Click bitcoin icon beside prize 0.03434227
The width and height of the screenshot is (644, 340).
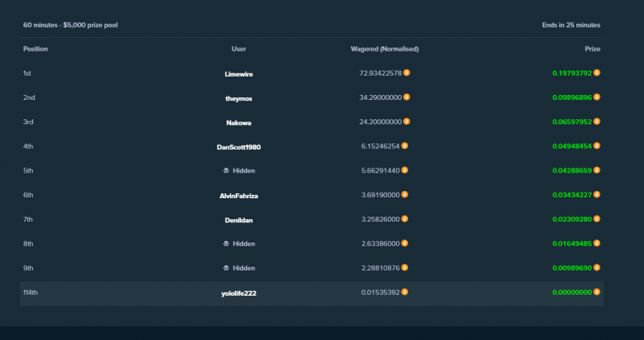point(597,194)
